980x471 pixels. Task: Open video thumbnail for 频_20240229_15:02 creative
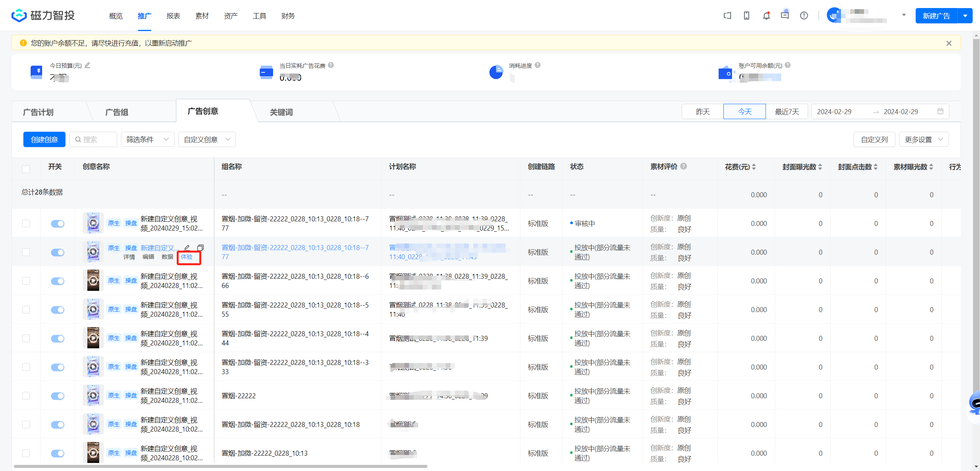pos(93,223)
